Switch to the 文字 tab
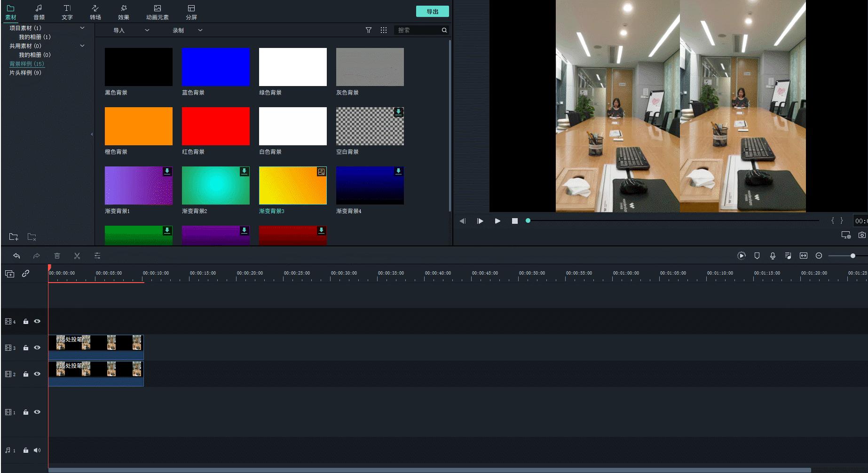Image resolution: width=868 pixels, height=473 pixels. coord(67,13)
